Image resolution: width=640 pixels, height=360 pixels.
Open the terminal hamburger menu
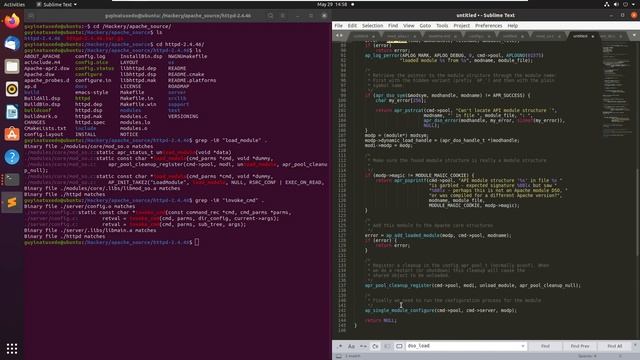(283, 16)
